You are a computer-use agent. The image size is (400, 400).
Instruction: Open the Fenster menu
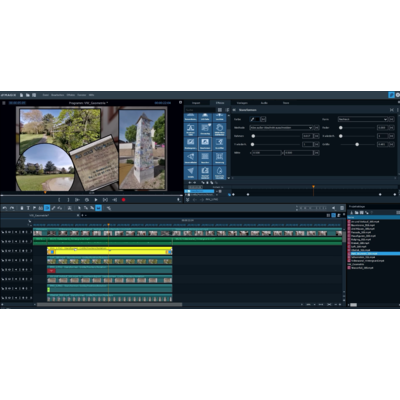(x=82, y=95)
